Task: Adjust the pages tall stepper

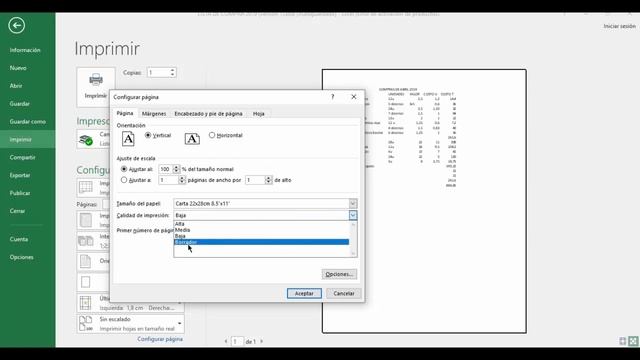Action: click(269, 180)
